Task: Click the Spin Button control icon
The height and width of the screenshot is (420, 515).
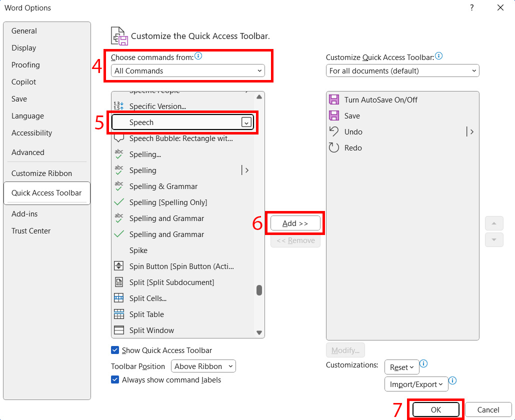Action: coord(118,266)
